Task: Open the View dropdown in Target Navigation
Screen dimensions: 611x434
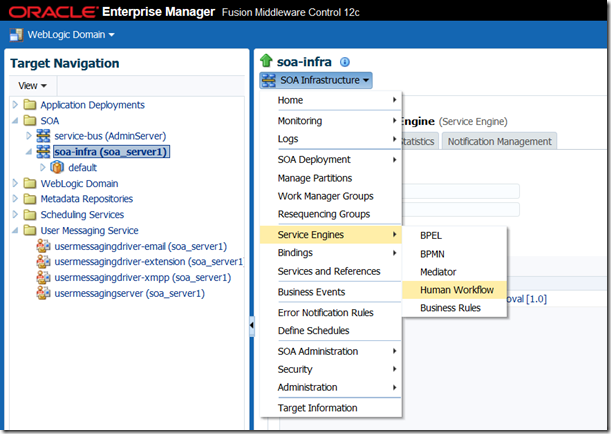Action: (x=32, y=86)
